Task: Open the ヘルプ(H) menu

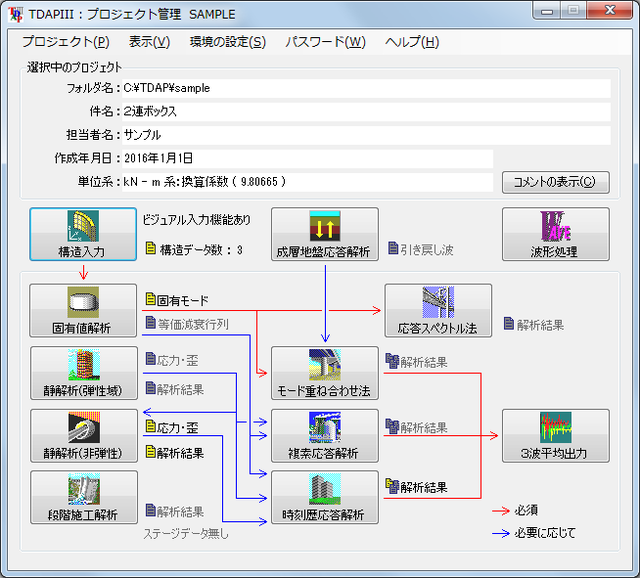Action: pyautogui.click(x=412, y=42)
